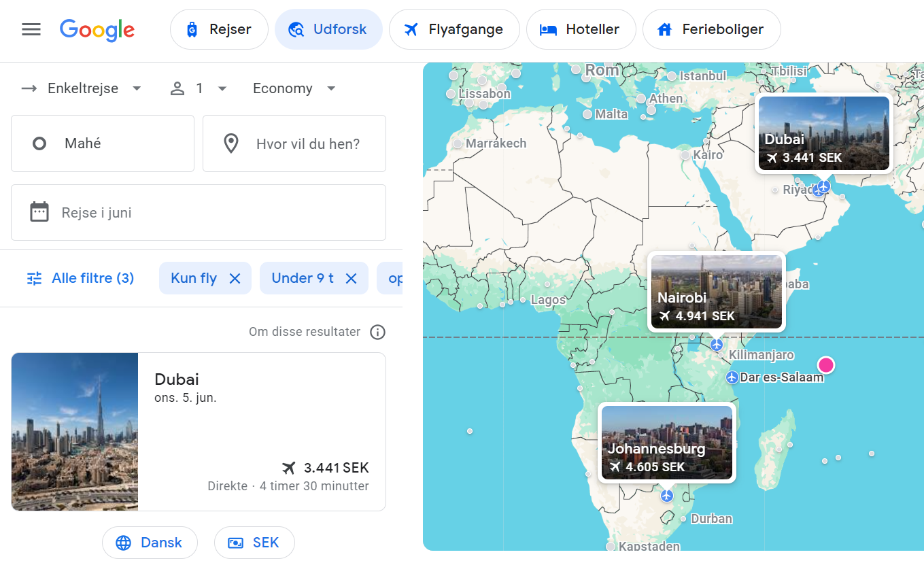
Task: Click the calendar icon in date field
Action: pos(39,212)
